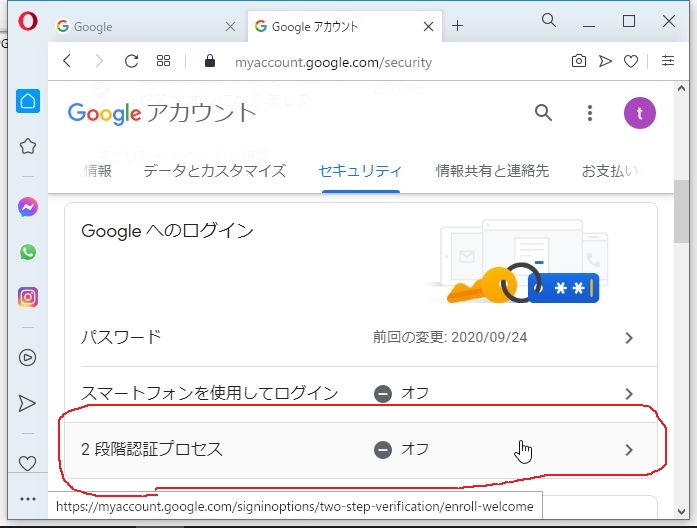697x528 pixels.
Task: Open a new tab with plus button
Action: [x=457, y=26]
